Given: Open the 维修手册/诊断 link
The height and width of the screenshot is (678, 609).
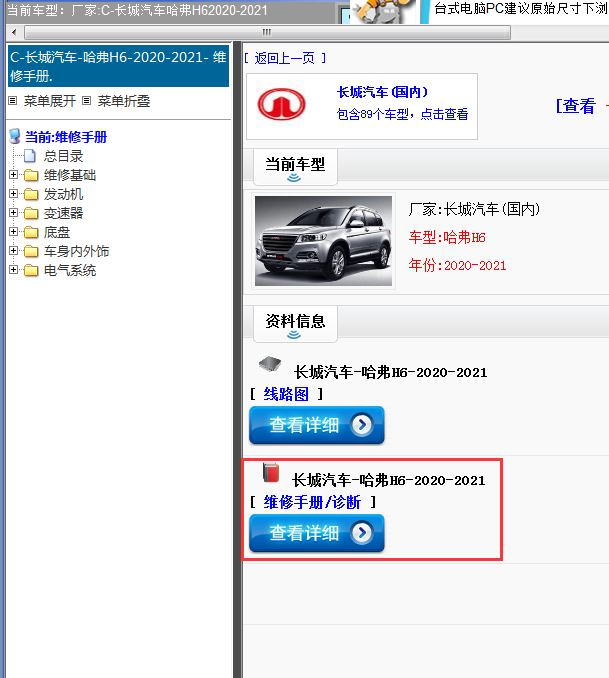Looking at the screenshot, I should [x=312, y=502].
